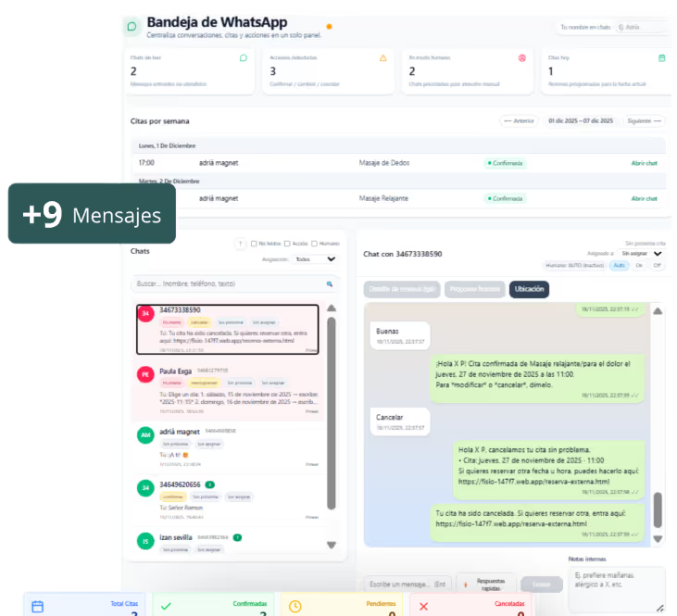Enable the Humano filter checkbox

(x=314, y=244)
